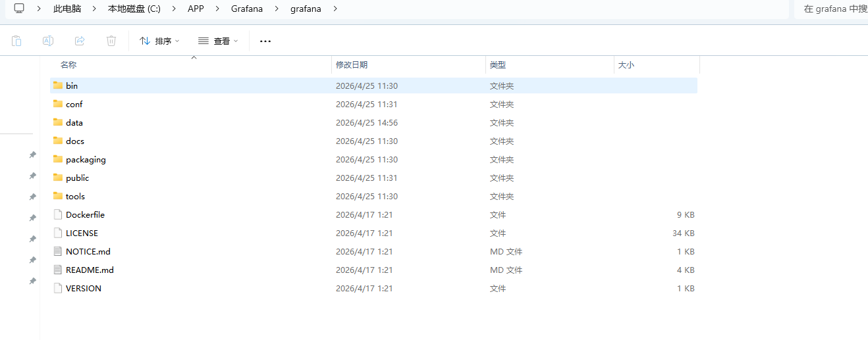Click the share icon in toolbar
This screenshot has width=868, height=340.
(80, 41)
